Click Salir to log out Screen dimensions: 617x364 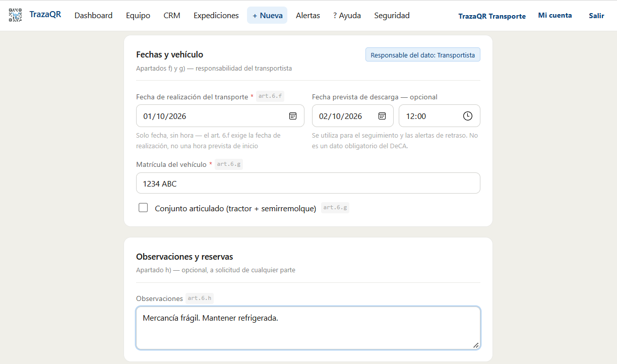coord(596,16)
